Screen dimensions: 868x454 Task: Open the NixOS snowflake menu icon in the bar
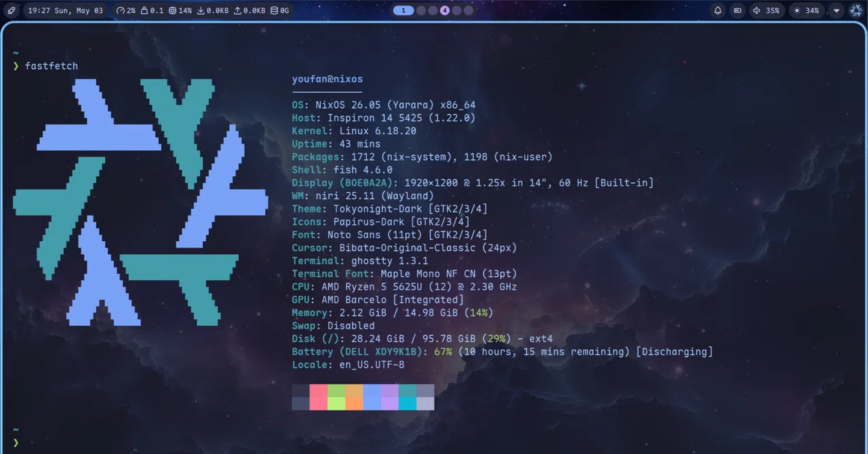point(856,11)
